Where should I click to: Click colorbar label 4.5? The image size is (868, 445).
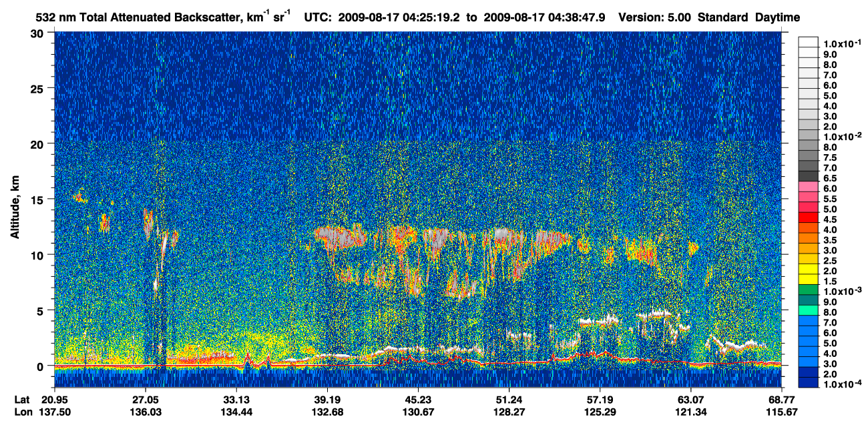(831, 219)
